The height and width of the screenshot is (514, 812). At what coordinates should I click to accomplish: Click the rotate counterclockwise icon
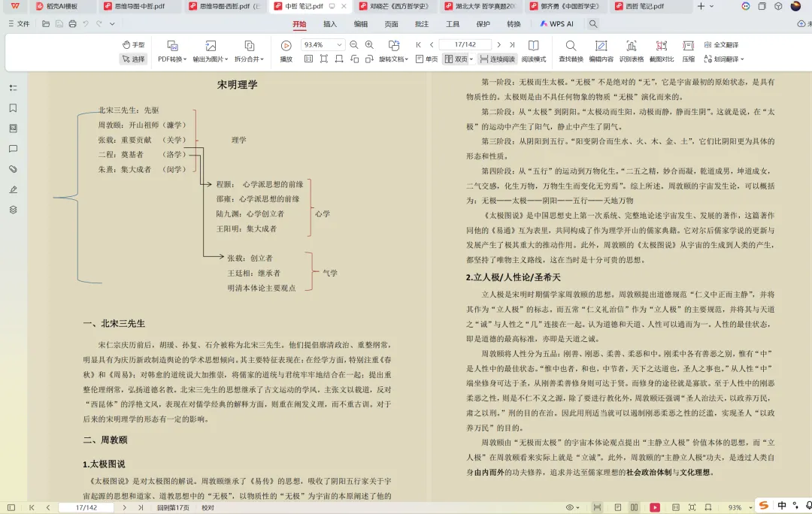[354, 59]
